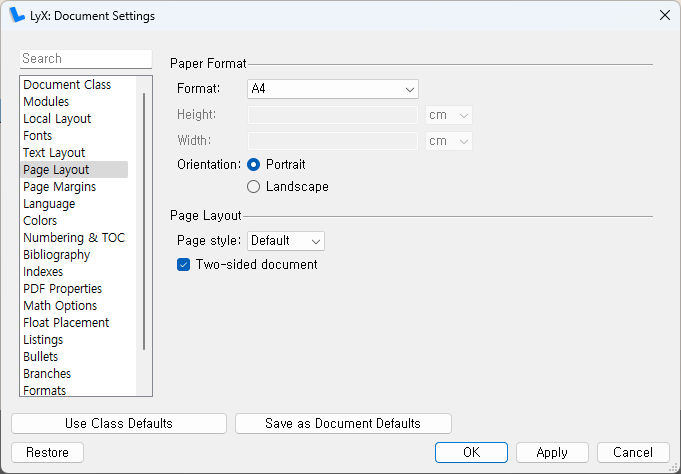
Task: Select Numbering & TOC category
Action: click(x=74, y=238)
